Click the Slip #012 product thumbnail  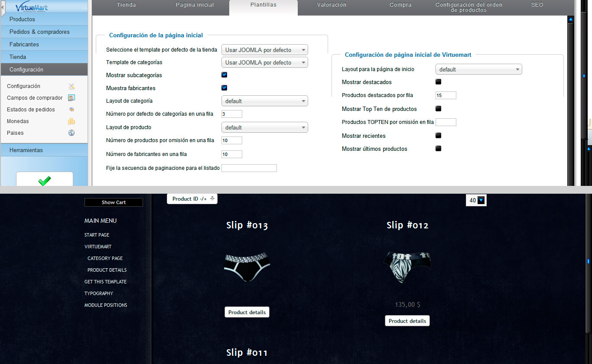click(x=407, y=266)
